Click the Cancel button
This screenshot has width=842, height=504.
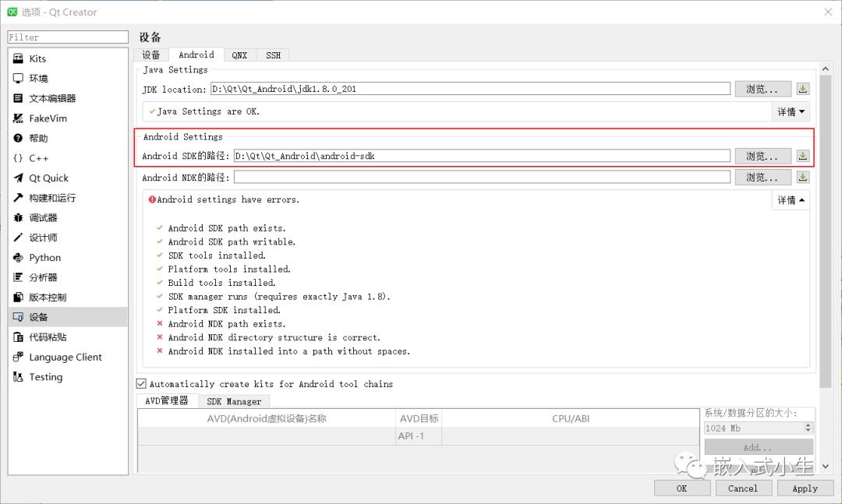point(743,488)
